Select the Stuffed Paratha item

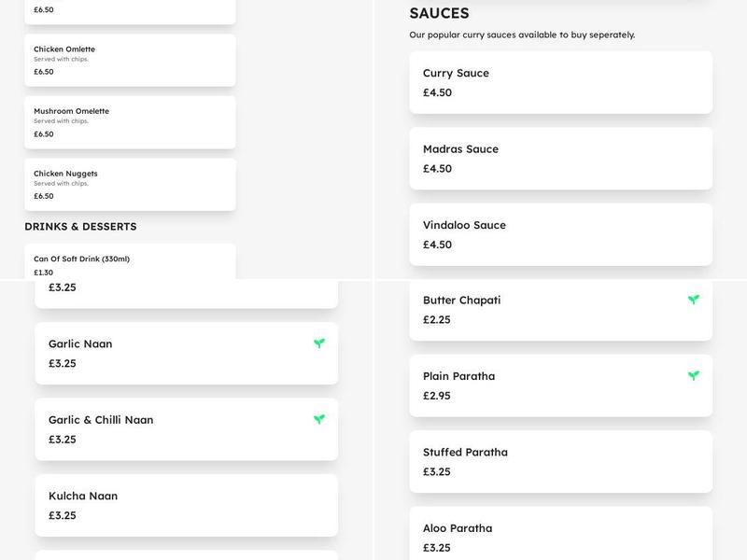click(x=560, y=461)
